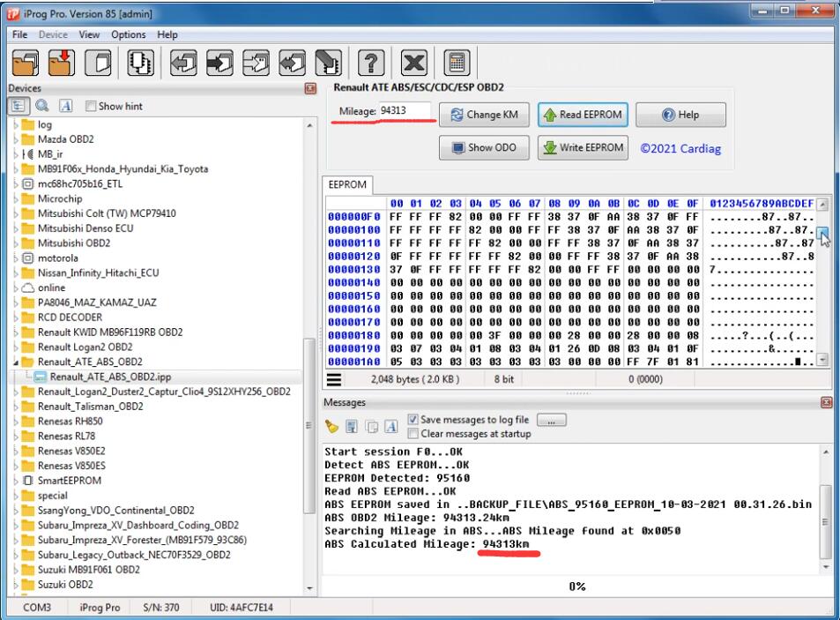Image resolution: width=840 pixels, height=620 pixels.
Task: Click the save file folder icon with red arrow
Action: tap(61, 63)
